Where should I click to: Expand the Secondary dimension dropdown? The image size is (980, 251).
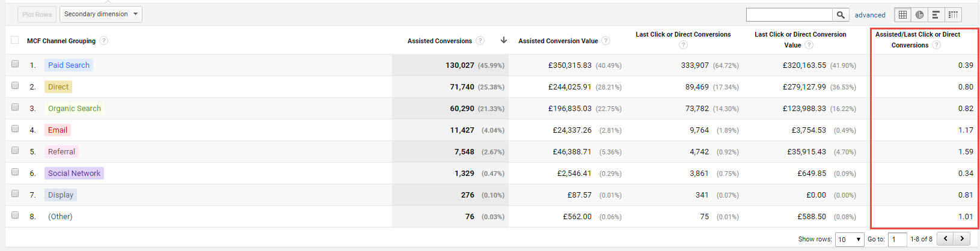[x=101, y=14]
